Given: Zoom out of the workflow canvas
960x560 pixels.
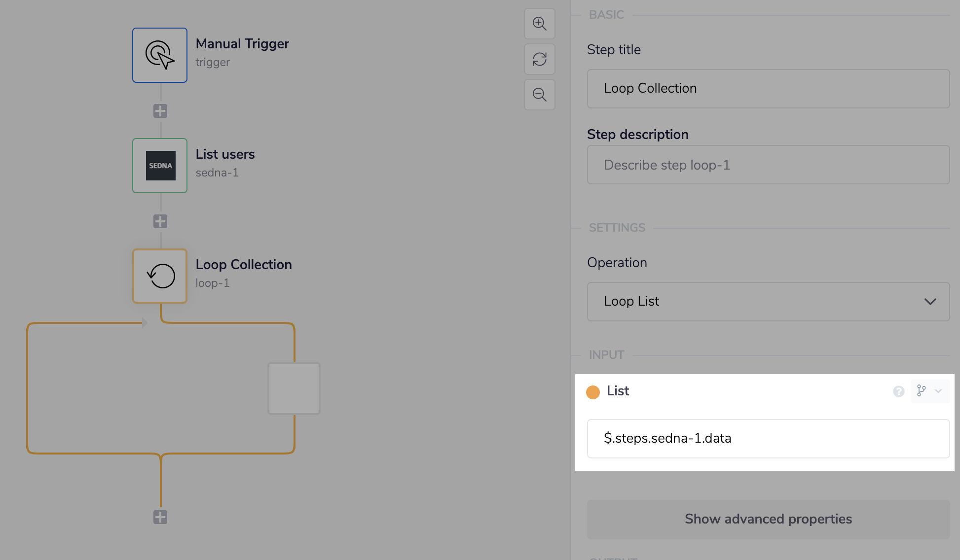Looking at the screenshot, I should pos(539,95).
